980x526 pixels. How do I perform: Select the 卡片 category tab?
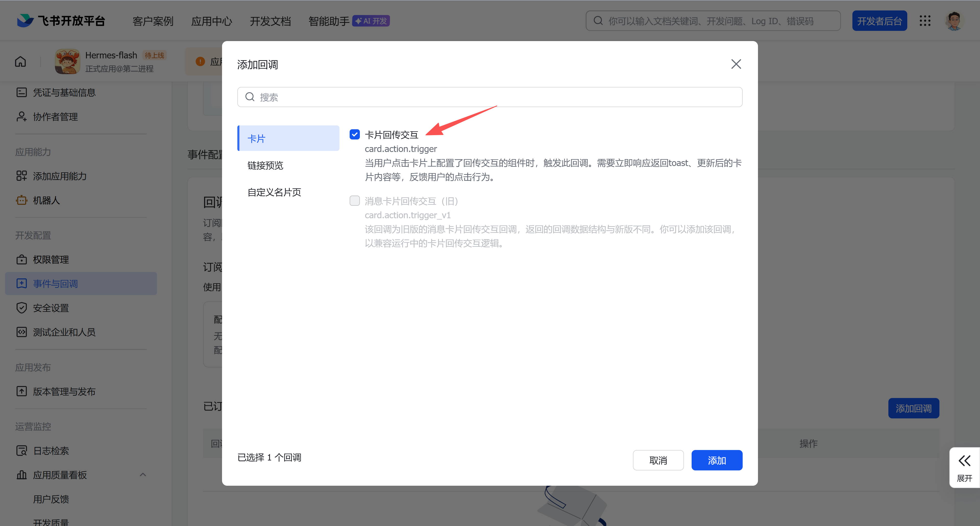pos(288,138)
